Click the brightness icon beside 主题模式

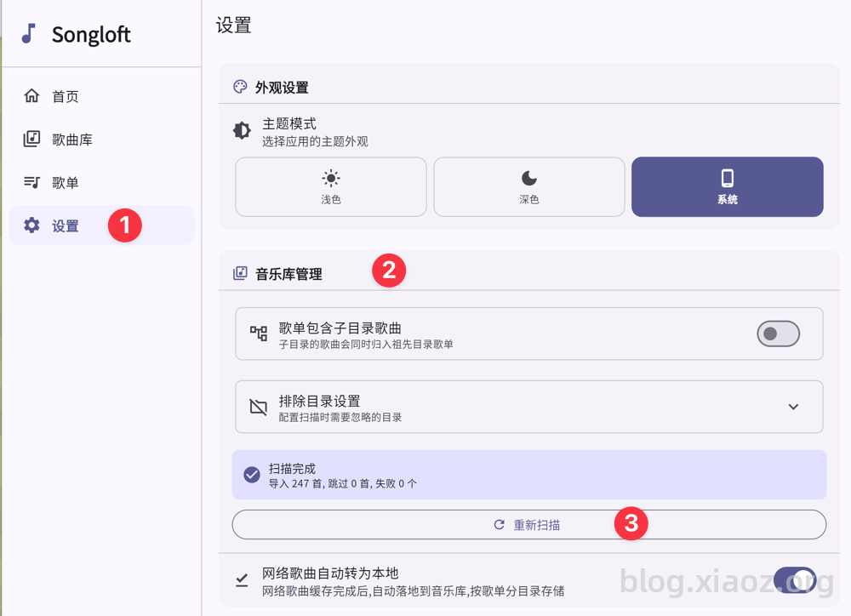pos(242,131)
